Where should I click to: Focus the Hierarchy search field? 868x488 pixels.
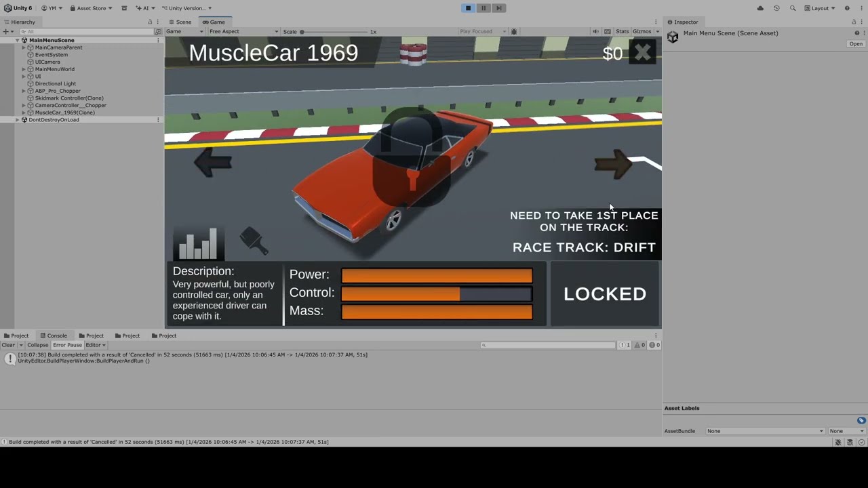pyautogui.click(x=88, y=32)
